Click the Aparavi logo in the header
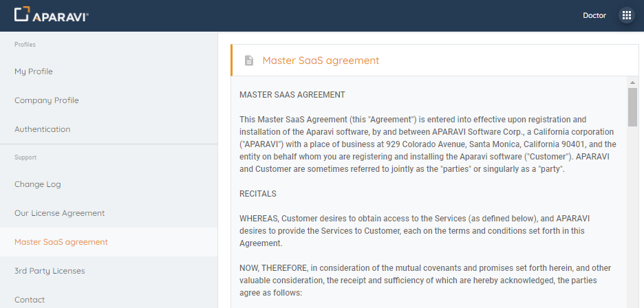This screenshot has height=308, width=644. [x=51, y=15]
